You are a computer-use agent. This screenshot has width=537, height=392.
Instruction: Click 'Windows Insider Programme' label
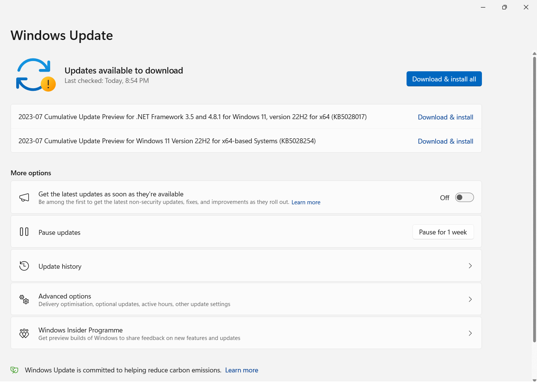[81, 330]
